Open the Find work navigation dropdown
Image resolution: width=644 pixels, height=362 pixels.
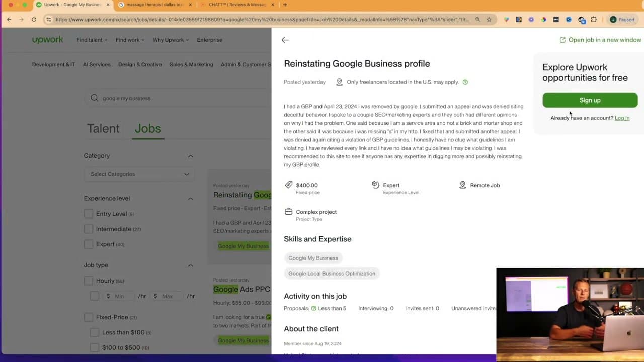point(129,40)
